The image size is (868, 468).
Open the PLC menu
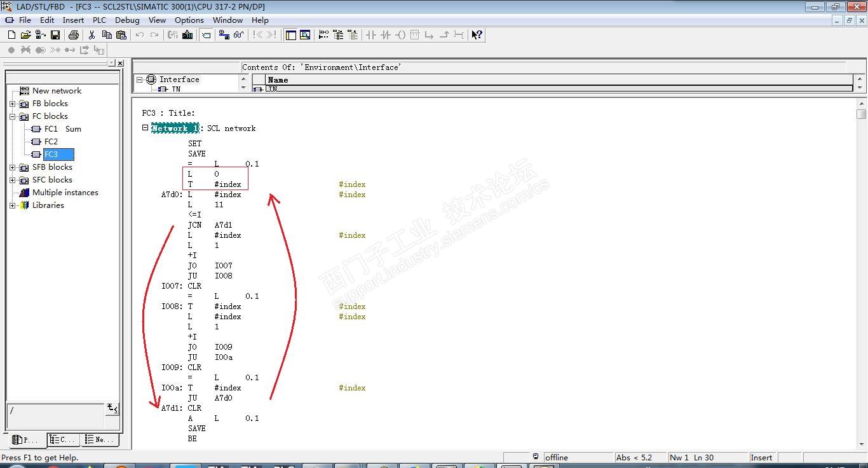(x=99, y=20)
